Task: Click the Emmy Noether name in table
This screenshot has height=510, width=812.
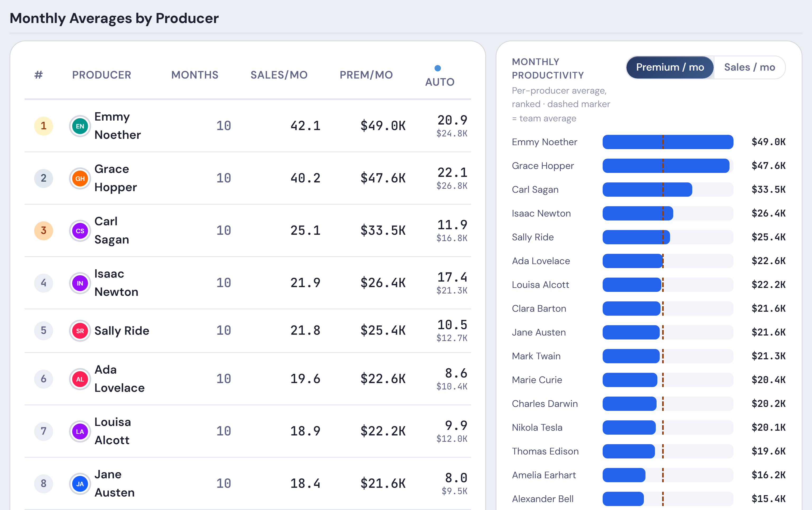Action: pos(118,126)
